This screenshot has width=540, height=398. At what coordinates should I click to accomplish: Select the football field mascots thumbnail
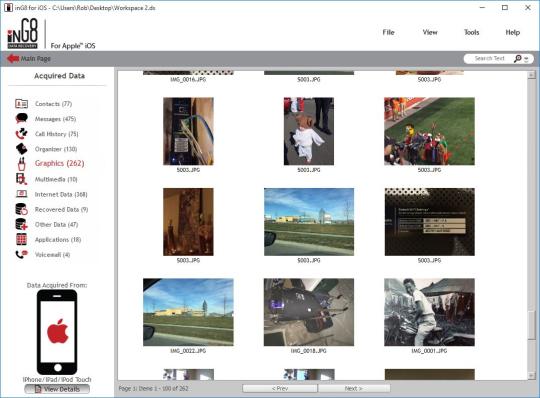point(429,131)
